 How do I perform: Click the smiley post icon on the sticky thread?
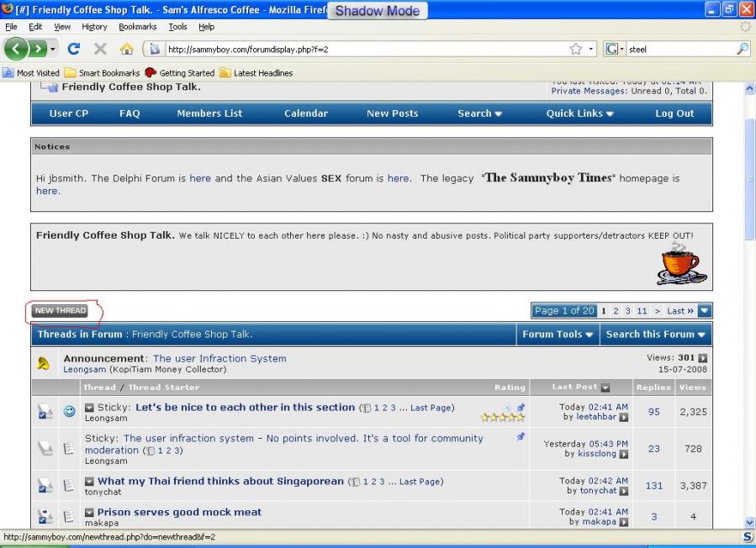point(70,411)
